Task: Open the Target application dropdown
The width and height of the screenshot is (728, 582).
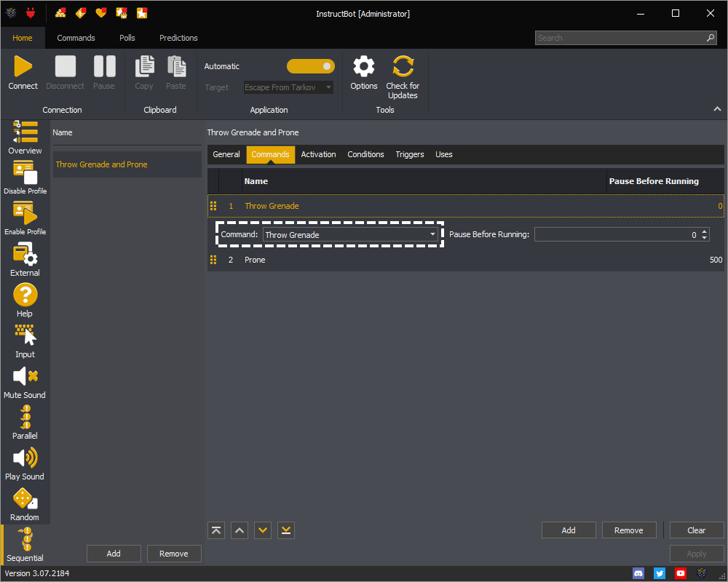Action: coord(288,87)
